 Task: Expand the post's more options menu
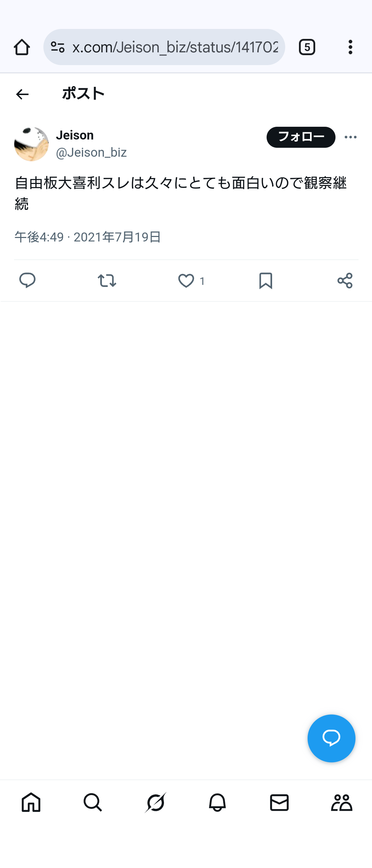(350, 137)
